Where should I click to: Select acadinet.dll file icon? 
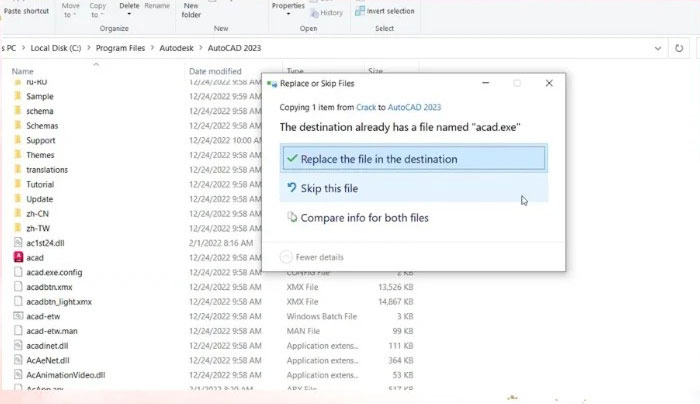tap(18, 346)
